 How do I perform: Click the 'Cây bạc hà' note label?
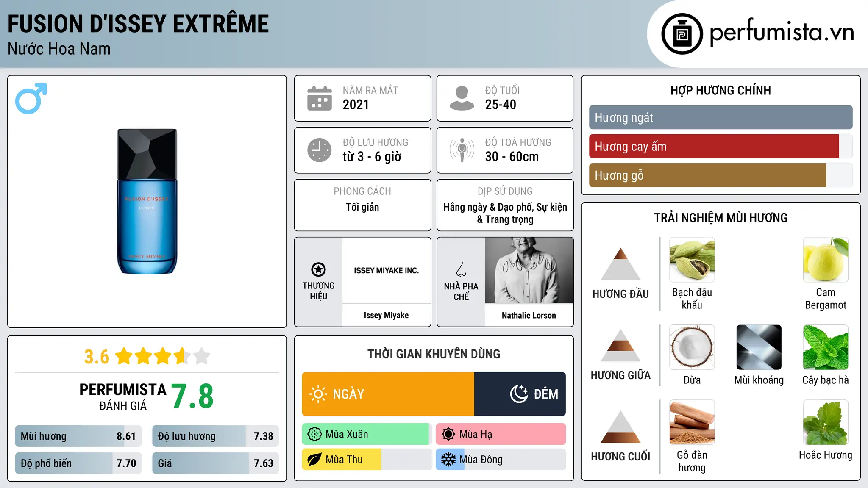(826, 380)
